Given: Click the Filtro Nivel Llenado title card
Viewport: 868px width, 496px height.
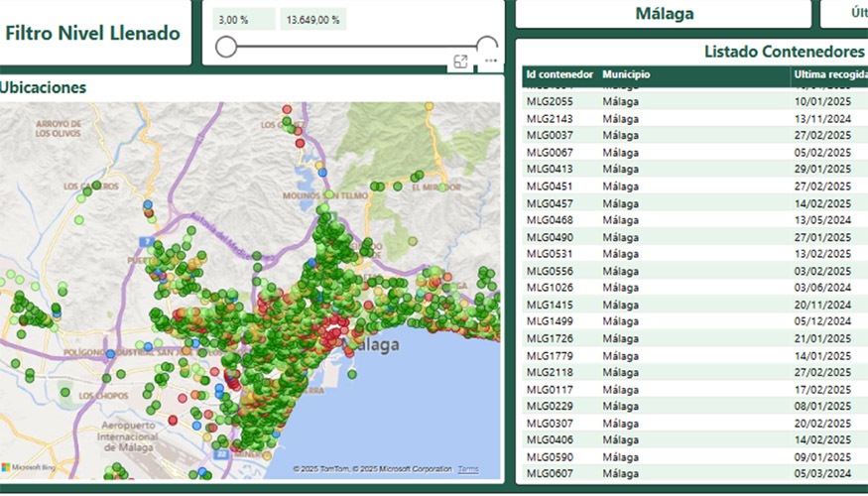Looking at the screenshot, I should [x=92, y=33].
